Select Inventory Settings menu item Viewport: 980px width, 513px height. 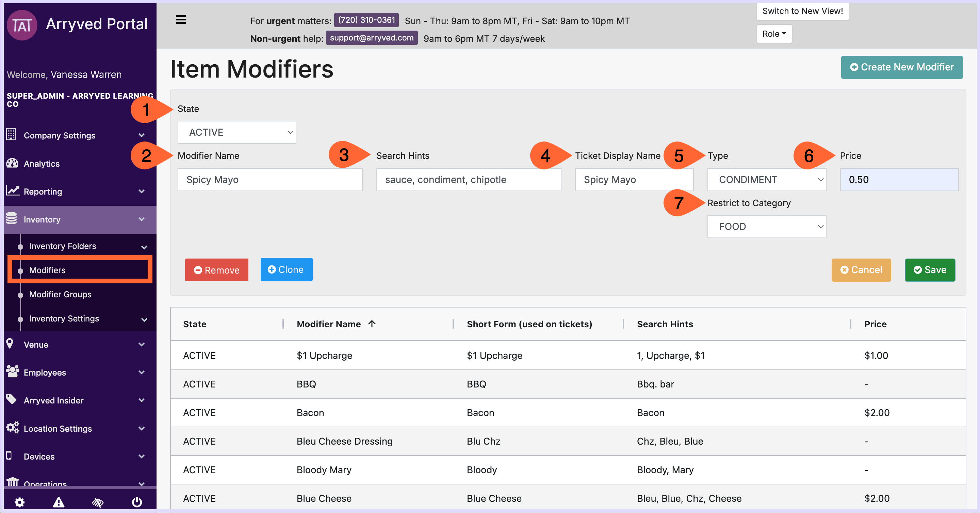point(64,318)
